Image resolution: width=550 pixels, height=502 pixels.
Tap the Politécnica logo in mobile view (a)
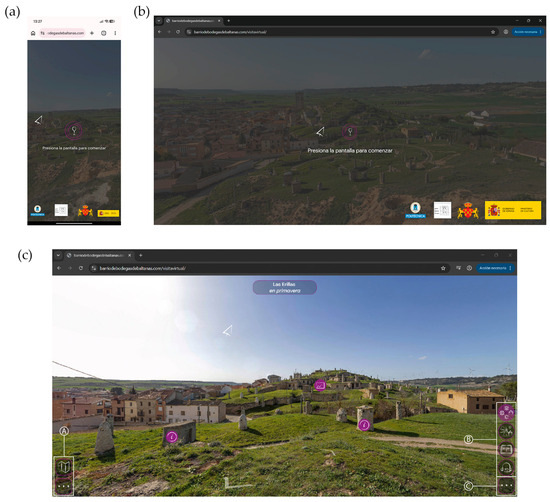coord(37,210)
